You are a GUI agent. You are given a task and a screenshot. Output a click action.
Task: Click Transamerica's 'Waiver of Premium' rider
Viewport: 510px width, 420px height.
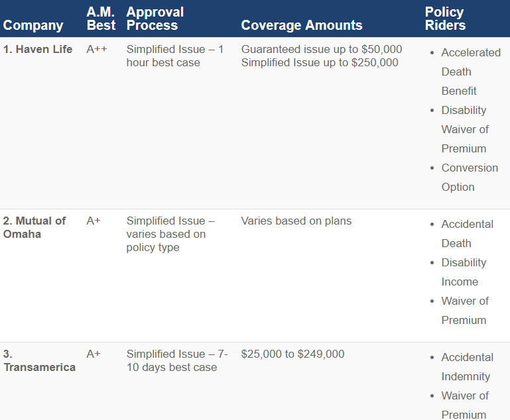click(x=465, y=405)
